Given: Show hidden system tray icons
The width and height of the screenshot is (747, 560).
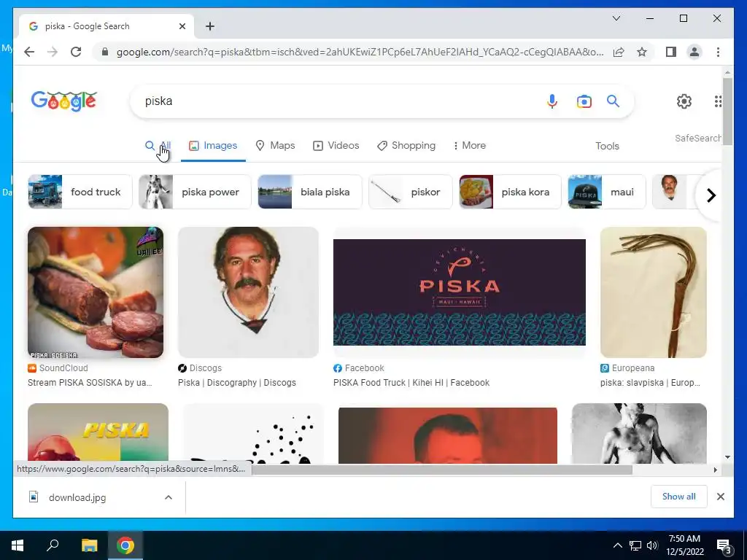Looking at the screenshot, I should pos(617,545).
